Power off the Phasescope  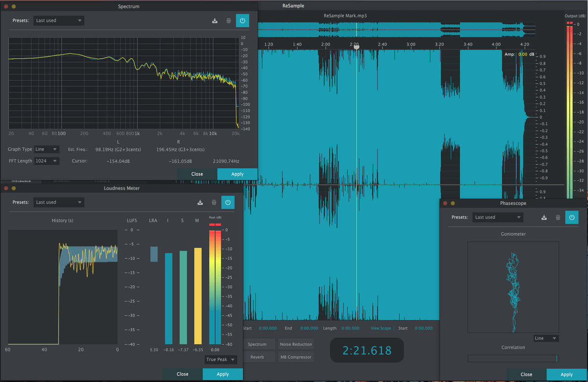(572, 217)
